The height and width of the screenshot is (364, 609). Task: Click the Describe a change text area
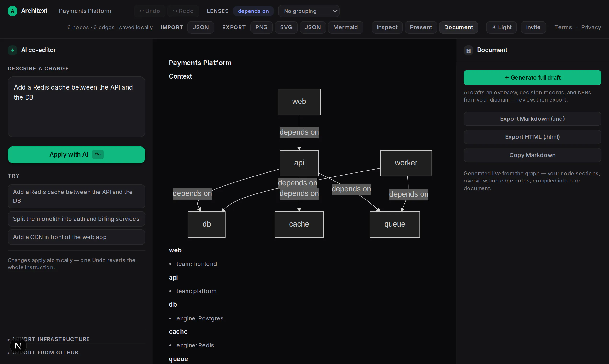point(76,107)
